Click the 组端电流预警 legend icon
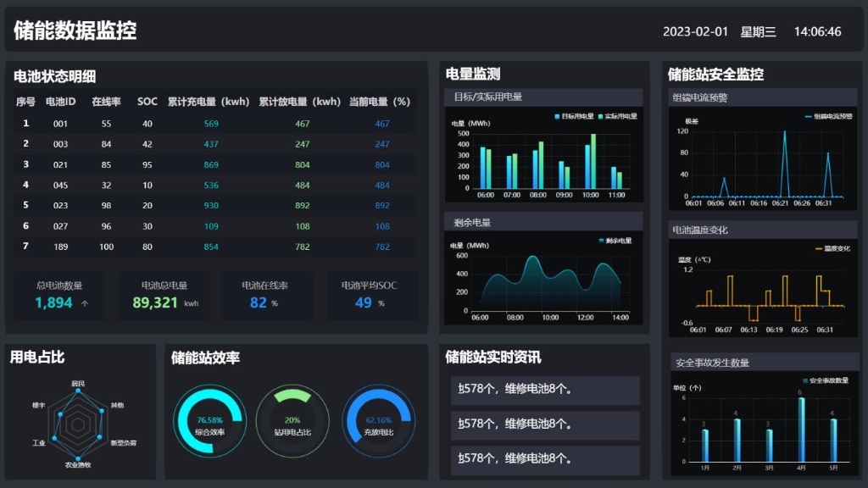This screenshot has height=488, width=868. 808,116
